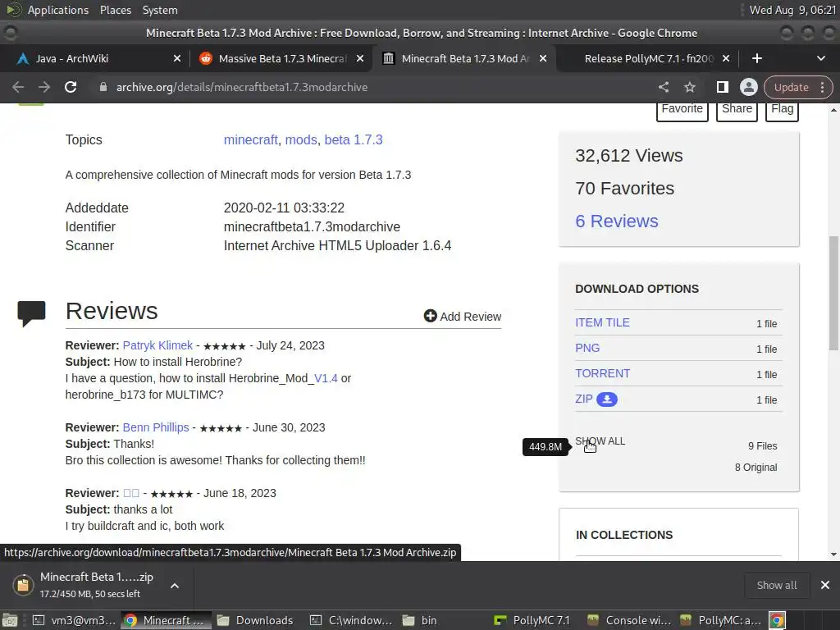The image size is (840, 630).
Task: Open the 6 Reviews link
Action: coord(617,221)
